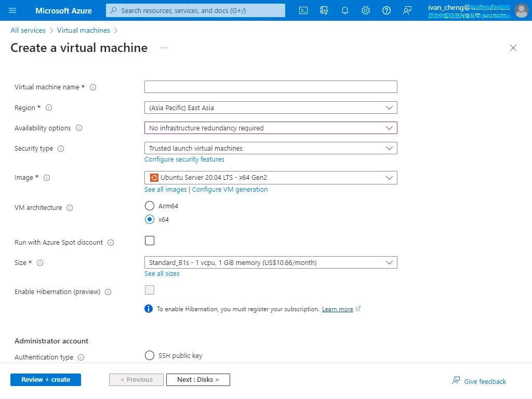The width and height of the screenshot is (532, 399).
Task: Show info tooltip for Virtual machine name
Action: click(x=93, y=87)
